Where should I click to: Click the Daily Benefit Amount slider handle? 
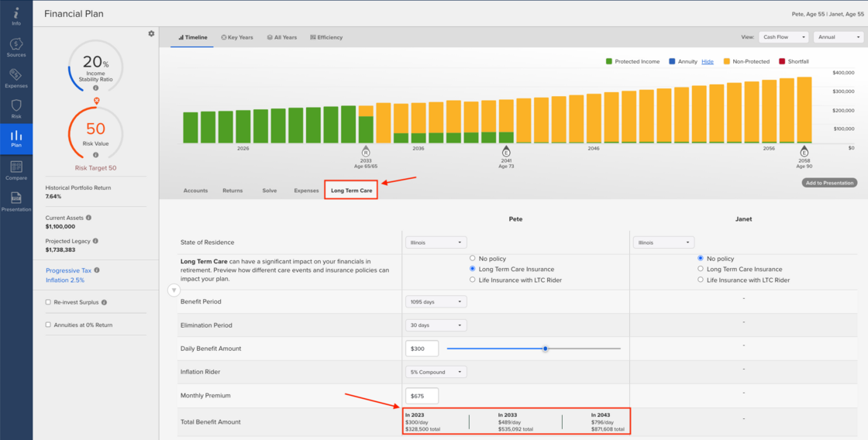pyautogui.click(x=546, y=349)
